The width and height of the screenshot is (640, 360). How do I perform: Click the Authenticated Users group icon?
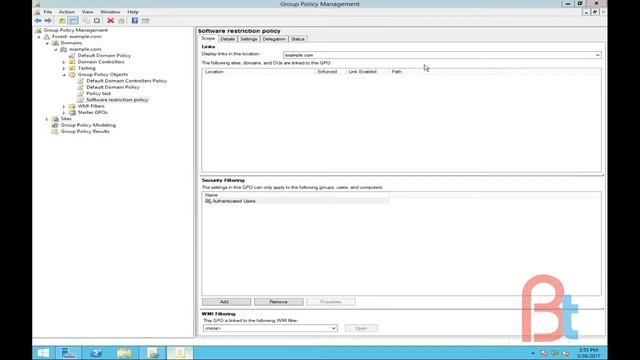(208, 201)
